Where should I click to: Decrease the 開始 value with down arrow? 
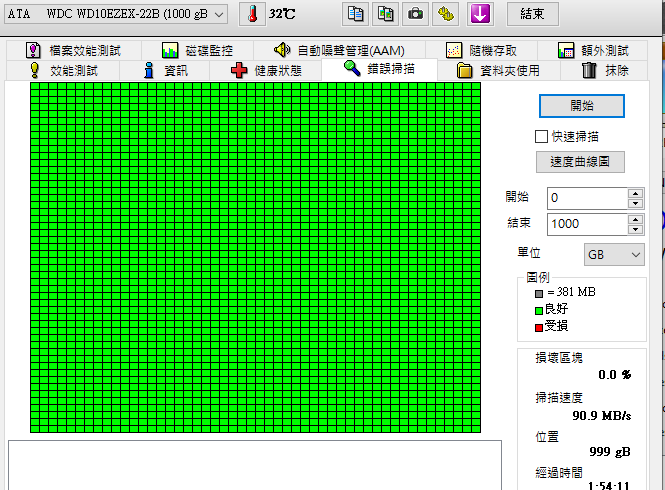635,204
